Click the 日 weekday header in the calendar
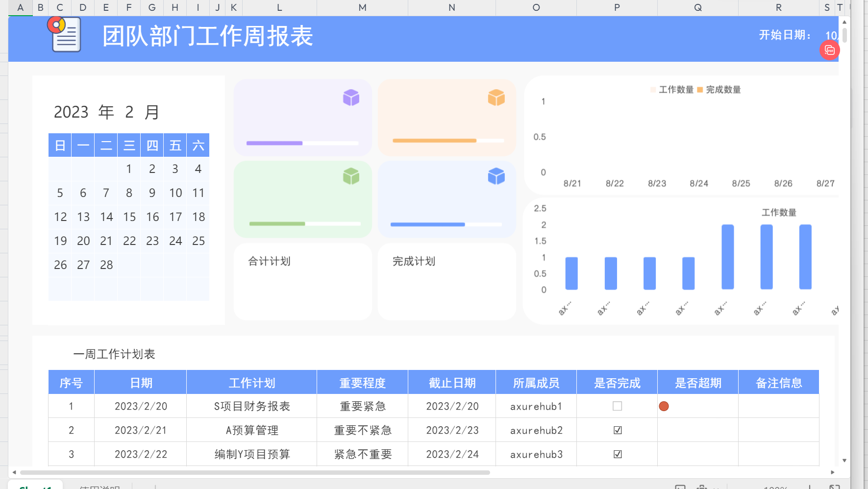Screen dimensions: 868x489 (x=60, y=145)
